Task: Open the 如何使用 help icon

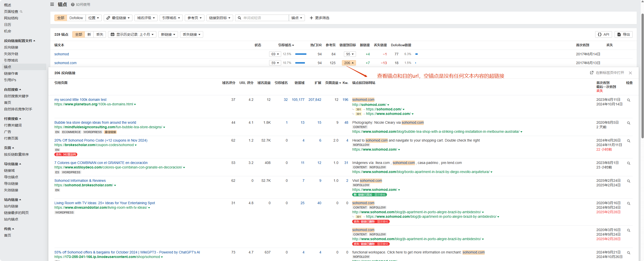Action: point(73,5)
